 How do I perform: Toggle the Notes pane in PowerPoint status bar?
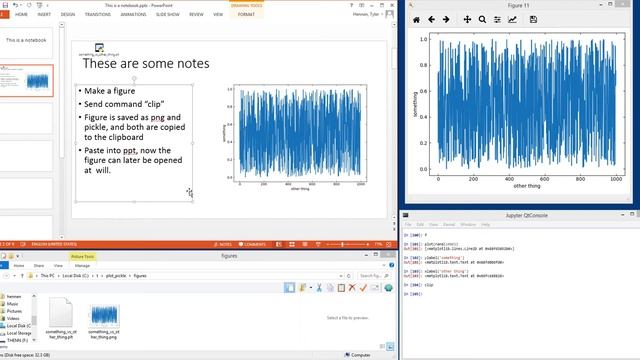point(222,244)
